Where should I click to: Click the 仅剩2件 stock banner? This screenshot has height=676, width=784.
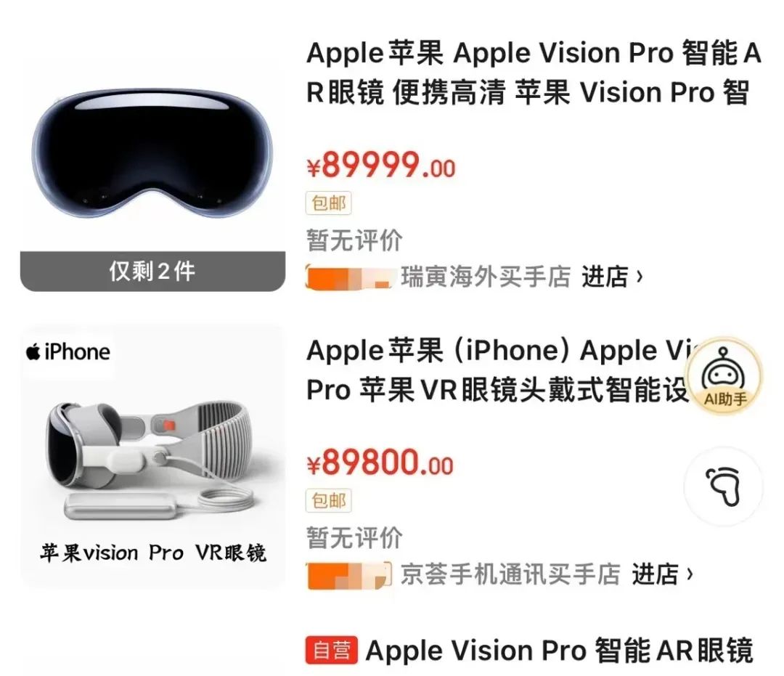coord(152,271)
